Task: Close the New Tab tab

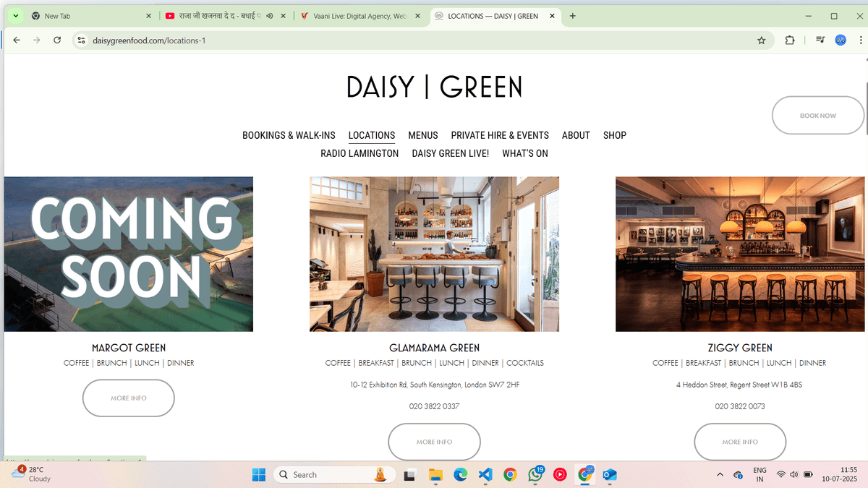Action: 149,16
